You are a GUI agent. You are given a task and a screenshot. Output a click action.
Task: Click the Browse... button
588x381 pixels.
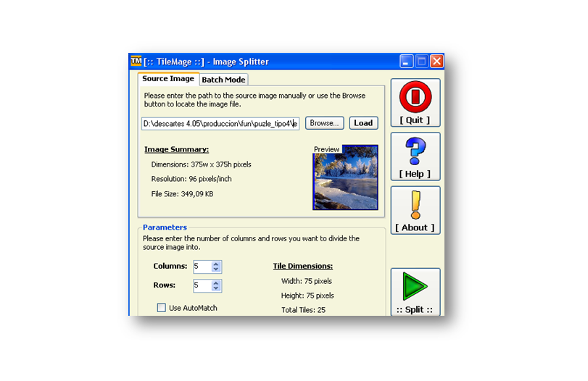point(324,123)
